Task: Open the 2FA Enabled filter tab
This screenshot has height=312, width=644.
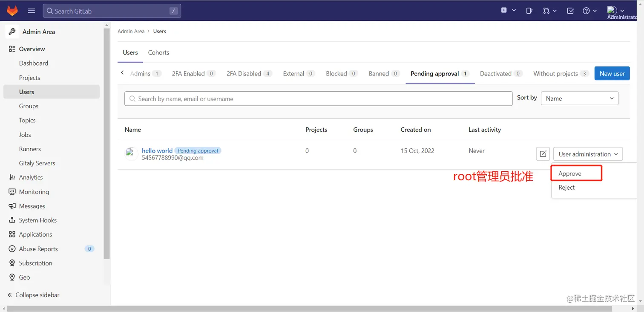Action: (193, 73)
